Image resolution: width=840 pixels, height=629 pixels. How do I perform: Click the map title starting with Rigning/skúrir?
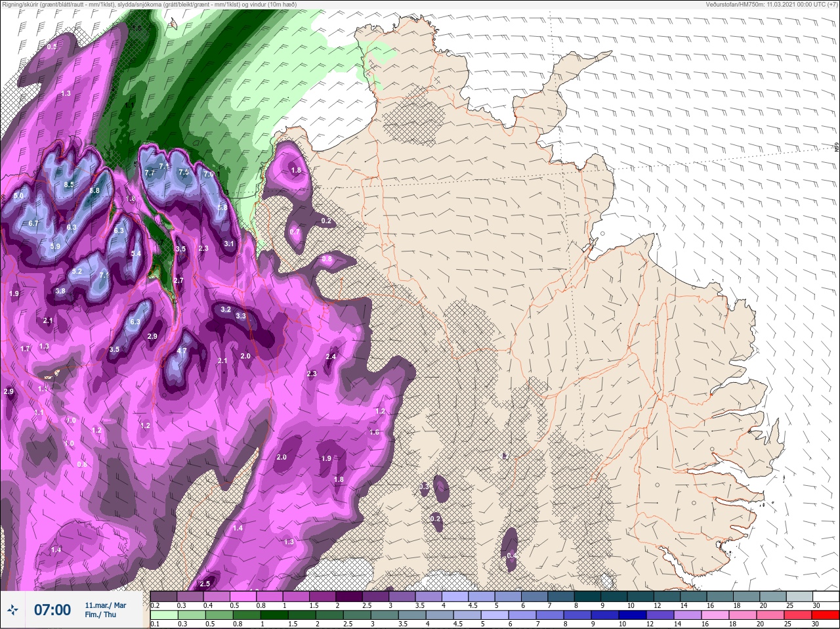point(149,5)
